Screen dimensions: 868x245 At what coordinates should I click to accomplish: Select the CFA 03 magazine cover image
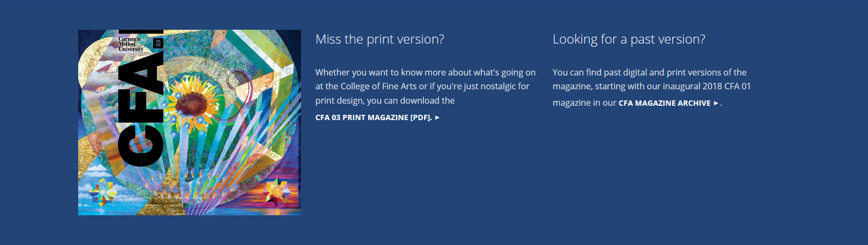189,122
